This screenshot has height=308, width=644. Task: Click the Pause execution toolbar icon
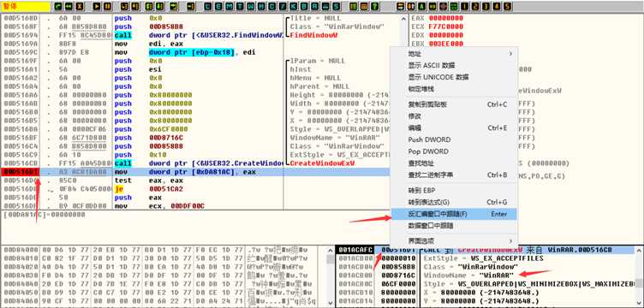click(107, 6)
